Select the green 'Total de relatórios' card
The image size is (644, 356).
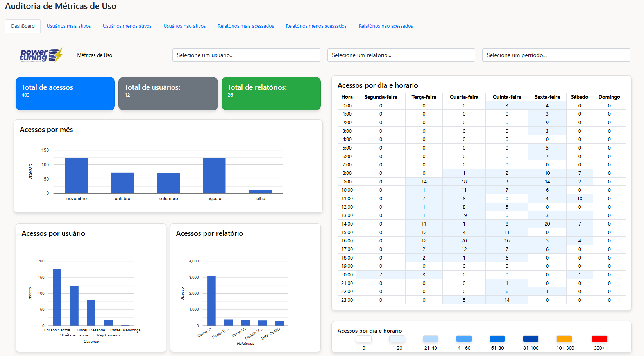pos(271,94)
